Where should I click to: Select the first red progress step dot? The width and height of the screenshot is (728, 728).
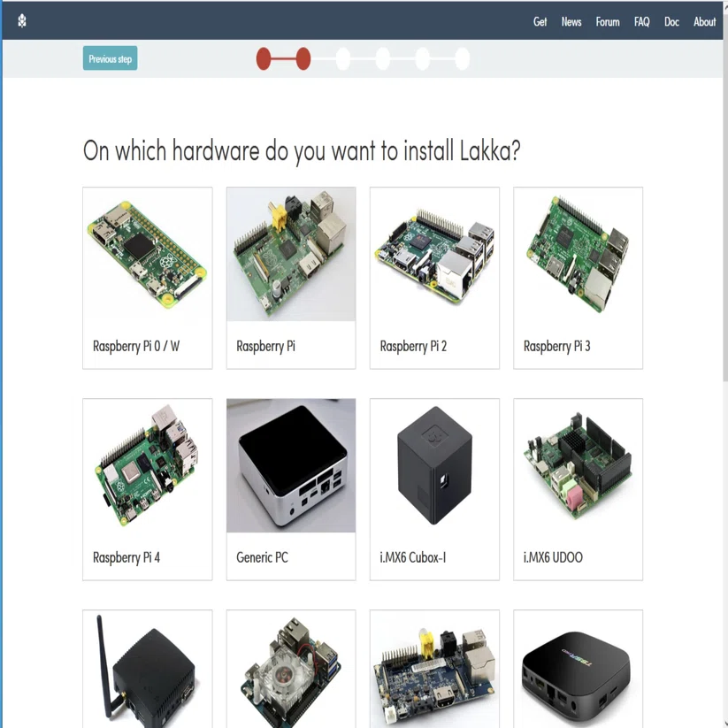click(264, 59)
